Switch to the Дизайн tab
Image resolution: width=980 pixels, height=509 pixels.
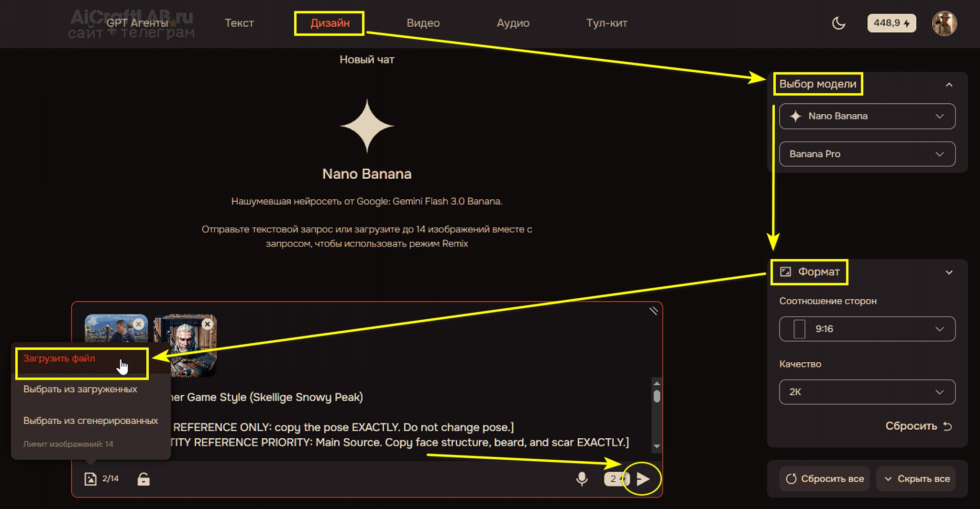[330, 23]
